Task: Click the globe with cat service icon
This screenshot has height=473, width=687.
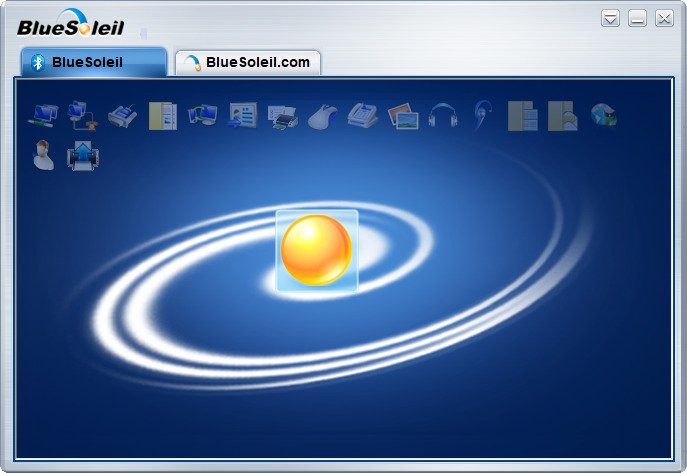Action: [x=603, y=116]
